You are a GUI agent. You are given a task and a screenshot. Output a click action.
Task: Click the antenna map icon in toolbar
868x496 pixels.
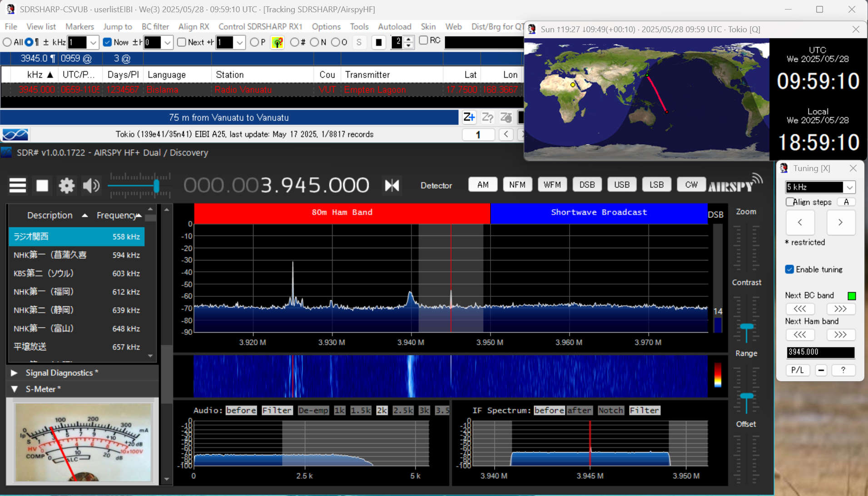click(x=277, y=42)
